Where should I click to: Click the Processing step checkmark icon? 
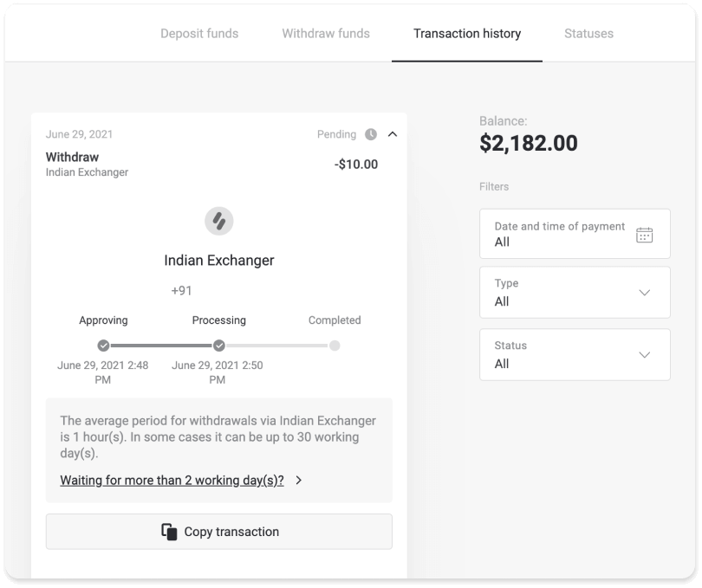point(218,344)
